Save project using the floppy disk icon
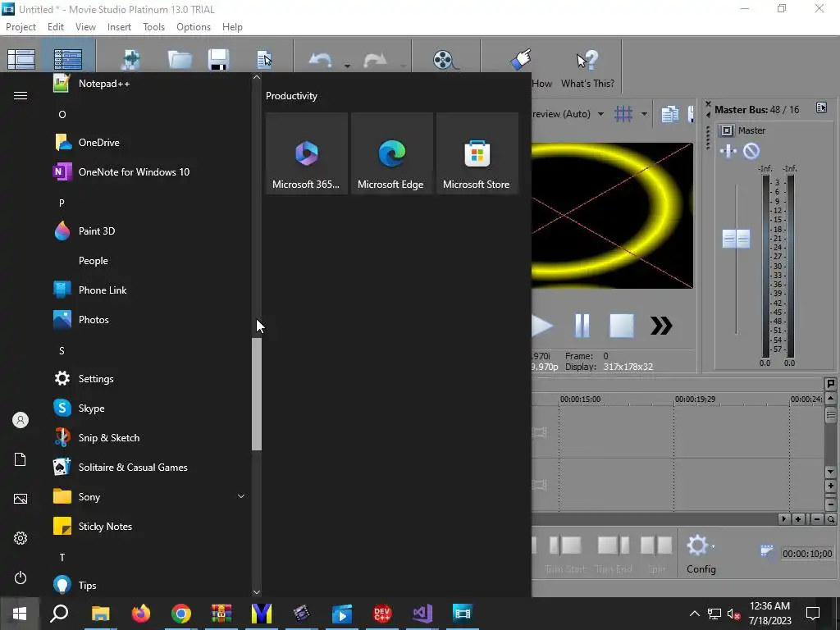This screenshot has width=840, height=630. click(x=218, y=59)
